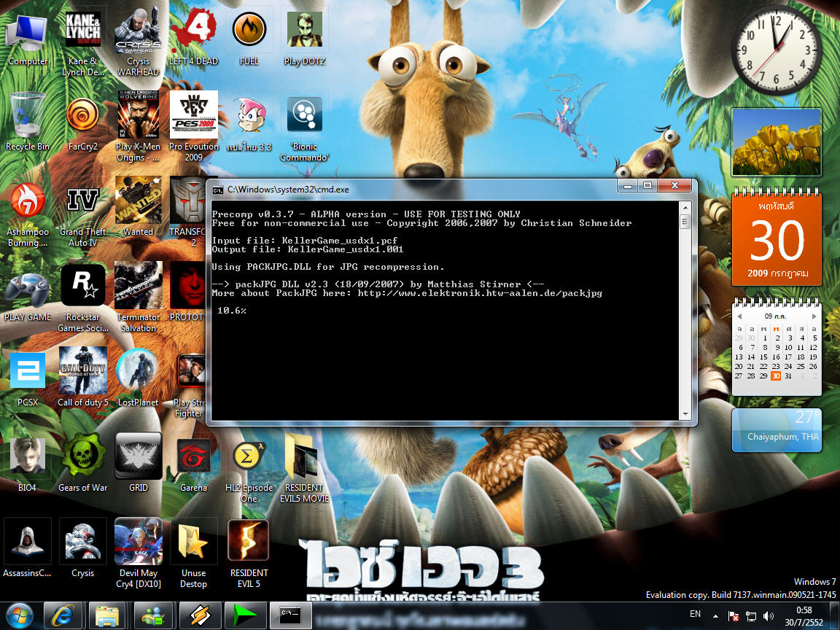
Task: Select Rockstar Games Social Club icon
Action: click(82, 297)
